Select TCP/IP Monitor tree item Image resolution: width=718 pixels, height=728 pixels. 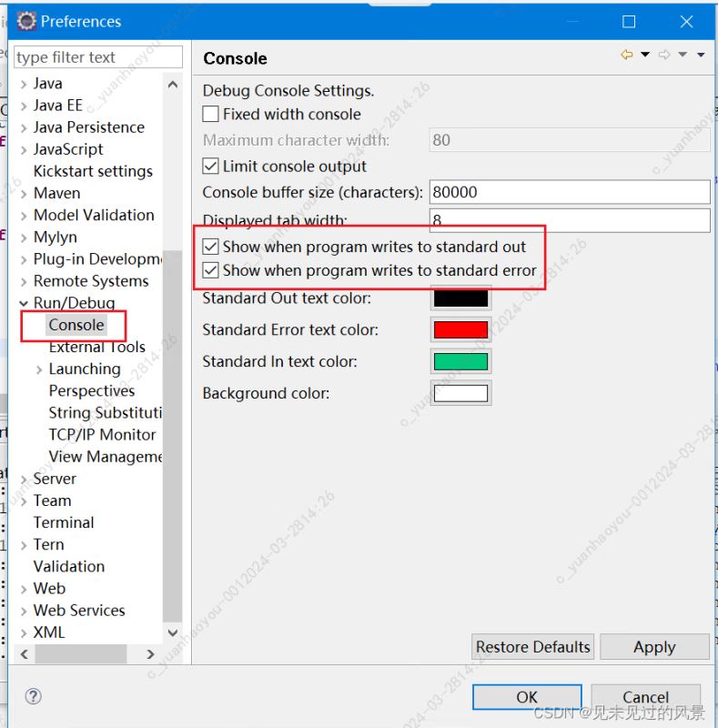[x=102, y=434]
